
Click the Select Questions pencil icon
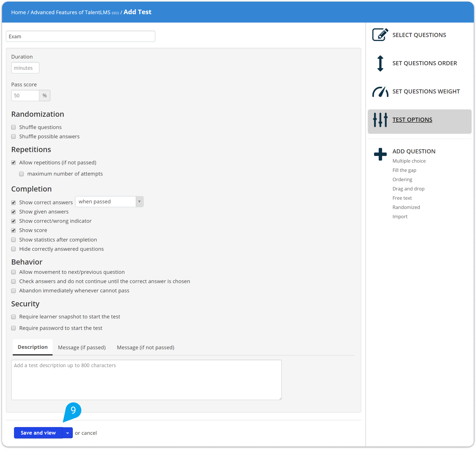[x=380, y=35]
